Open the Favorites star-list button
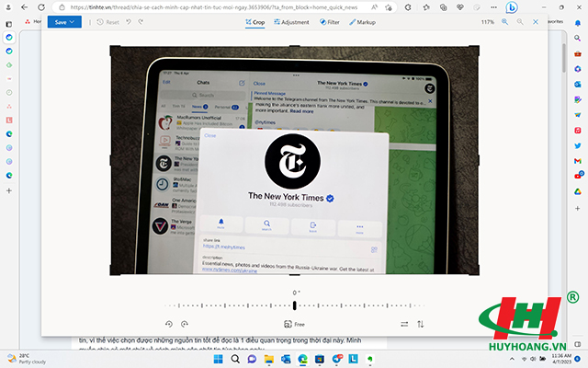The height and width of the screenshot is (368, 588). (426, 7)
